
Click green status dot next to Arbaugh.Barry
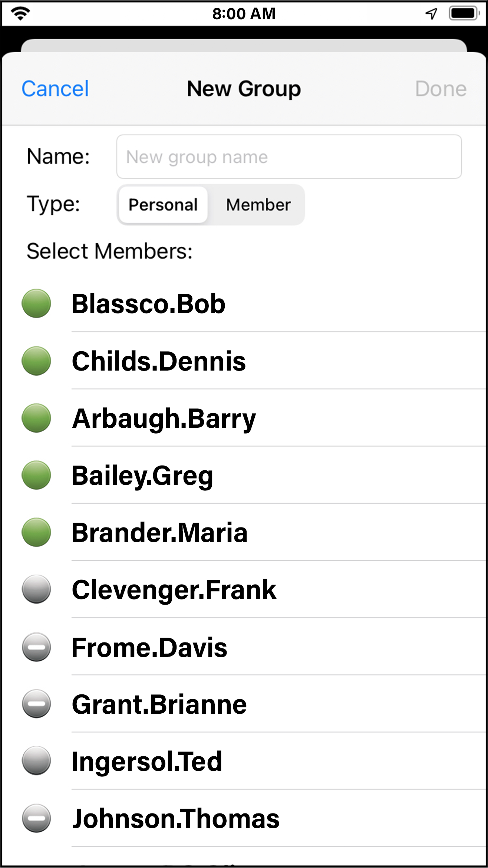pyautogui.click(x=36, y=418)
